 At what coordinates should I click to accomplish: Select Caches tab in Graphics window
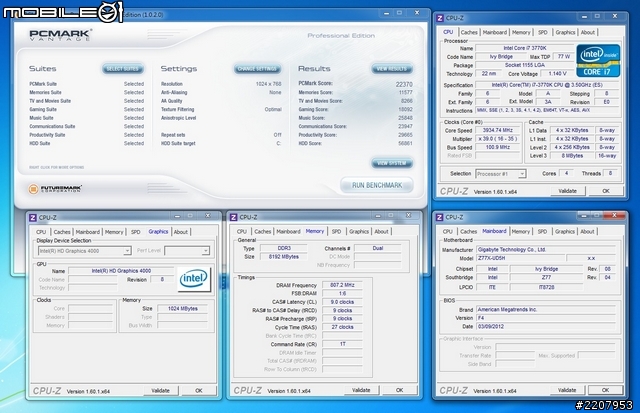click(x=62, y=232)
